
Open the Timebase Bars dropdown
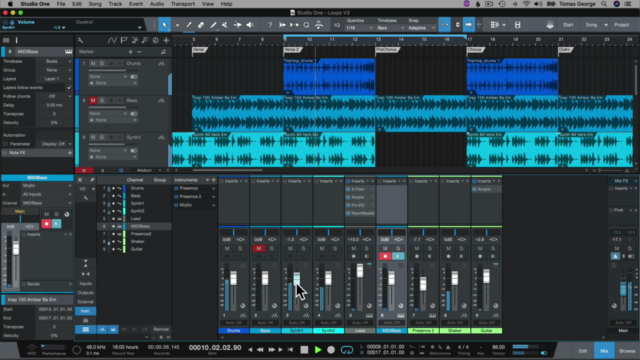tap(390, 28)
